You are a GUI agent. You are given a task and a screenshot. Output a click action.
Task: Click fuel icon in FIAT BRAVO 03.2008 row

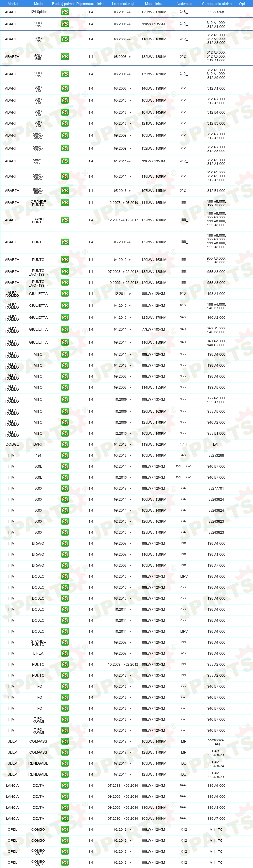pos(65,565)
